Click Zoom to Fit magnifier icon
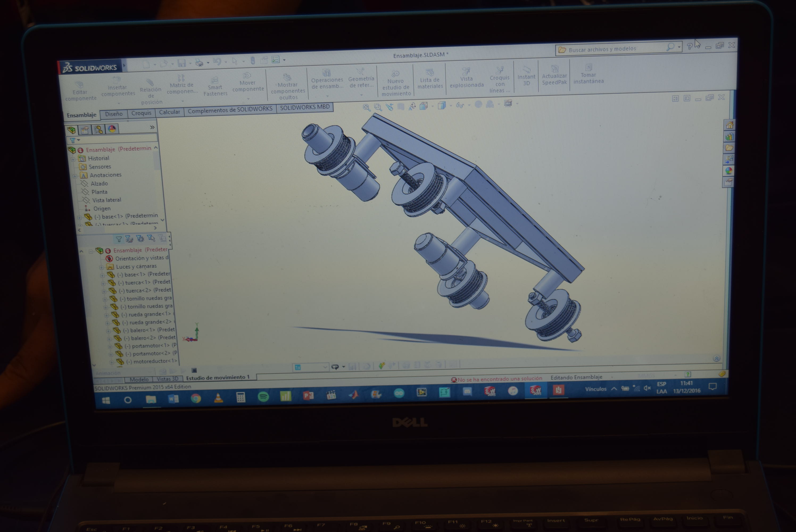This screenshot has width=796, height=532. pyautogui.click(x=366, y=107)
